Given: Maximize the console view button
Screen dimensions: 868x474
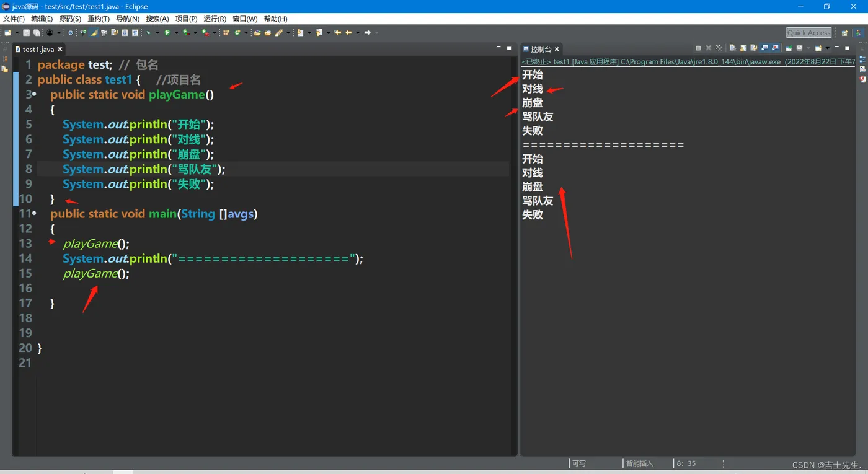Looking at the screenshot, I should pos(847,47).
